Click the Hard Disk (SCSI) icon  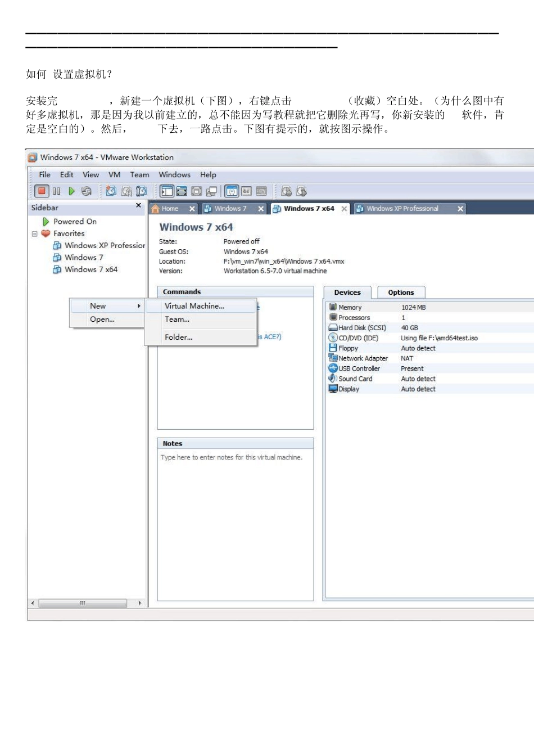tap(333, 327)
